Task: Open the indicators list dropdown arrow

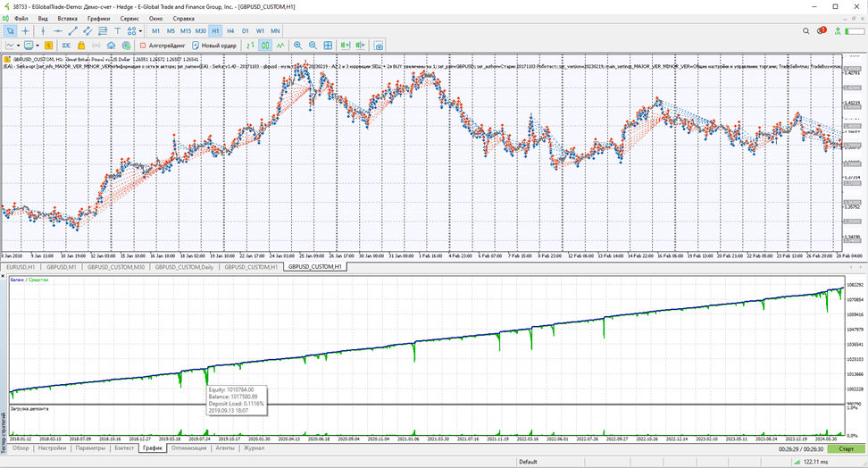Action: coord(38,46)
